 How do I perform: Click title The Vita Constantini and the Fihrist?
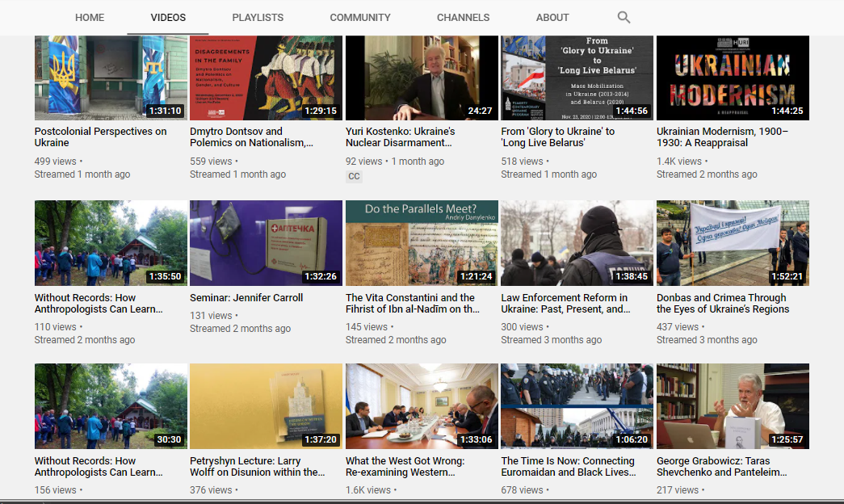(413, 303)
